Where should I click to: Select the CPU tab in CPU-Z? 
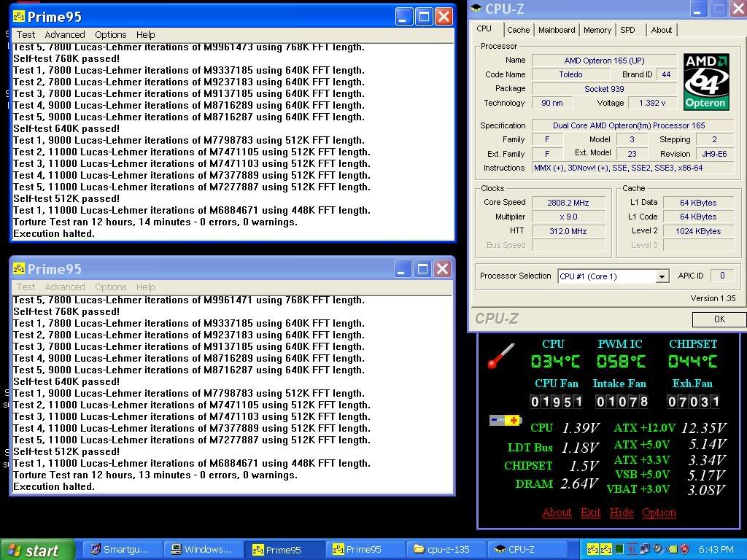point(484,28)
